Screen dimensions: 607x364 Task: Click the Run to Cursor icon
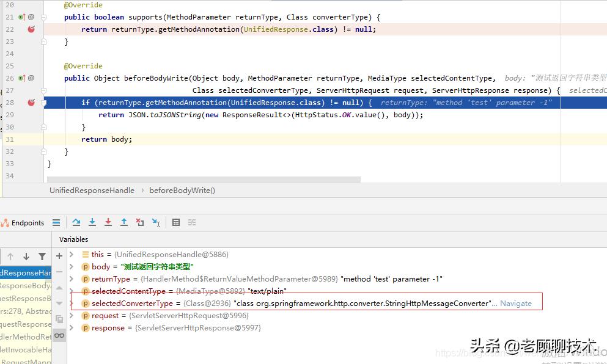156,223
